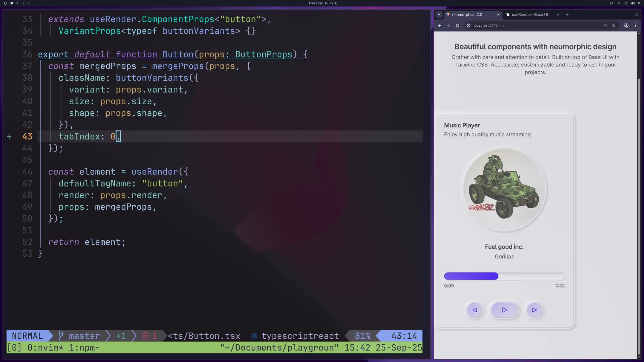Switch to useRender · Base UI tab
The image size is (644, 362).
pos(530,15)
